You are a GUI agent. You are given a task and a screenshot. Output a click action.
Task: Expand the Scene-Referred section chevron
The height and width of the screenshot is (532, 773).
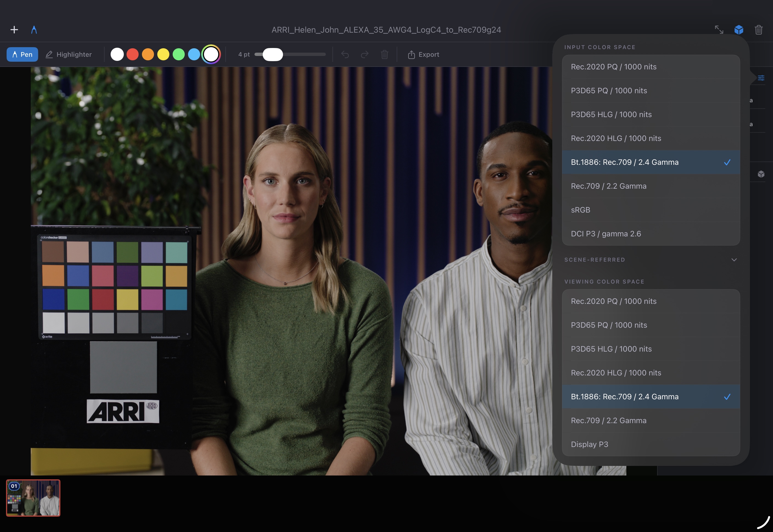click(734, 260)
